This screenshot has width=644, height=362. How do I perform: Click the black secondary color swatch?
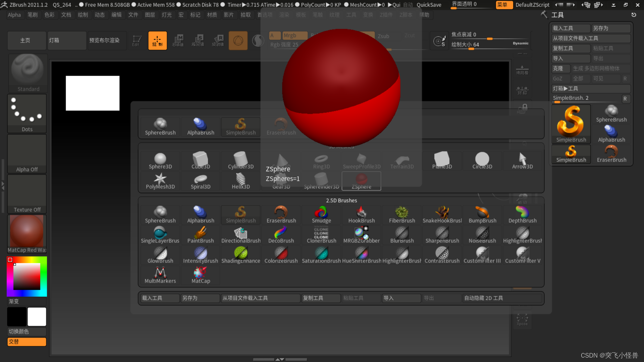(17, 317)
